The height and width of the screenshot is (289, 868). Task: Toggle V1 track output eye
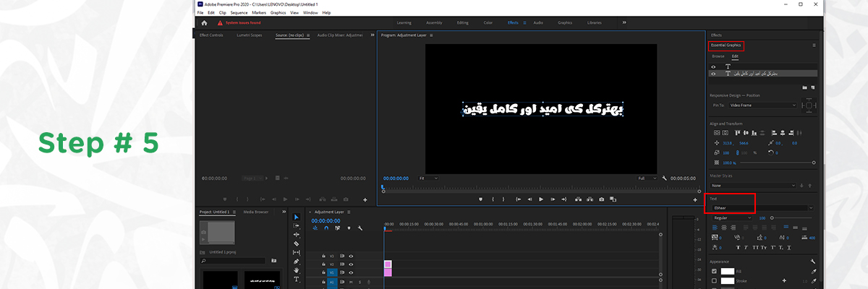(351, 273)
